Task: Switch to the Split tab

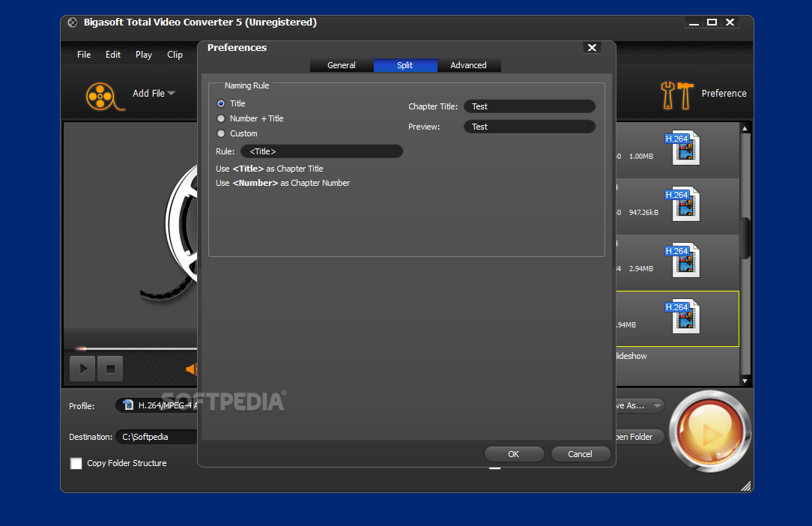Action: [x=405, y=65]
